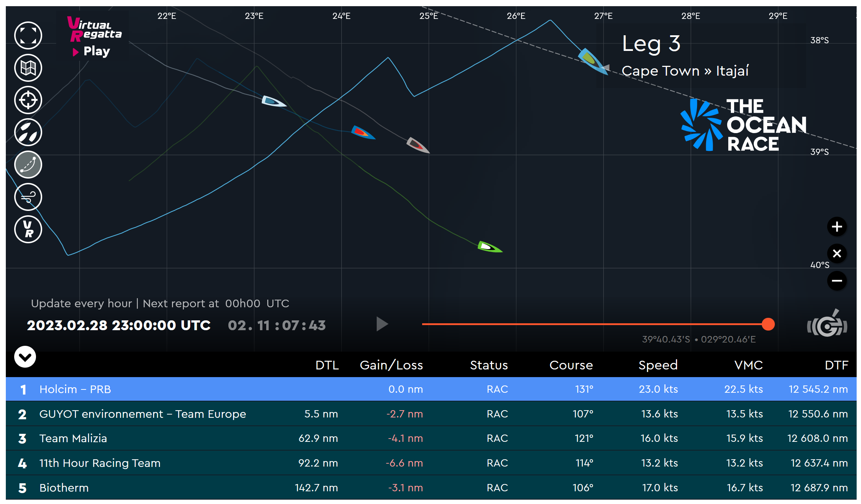Select the green boat on the map
861x504 pixels.
pyautogui.click(x=489, y=247)
